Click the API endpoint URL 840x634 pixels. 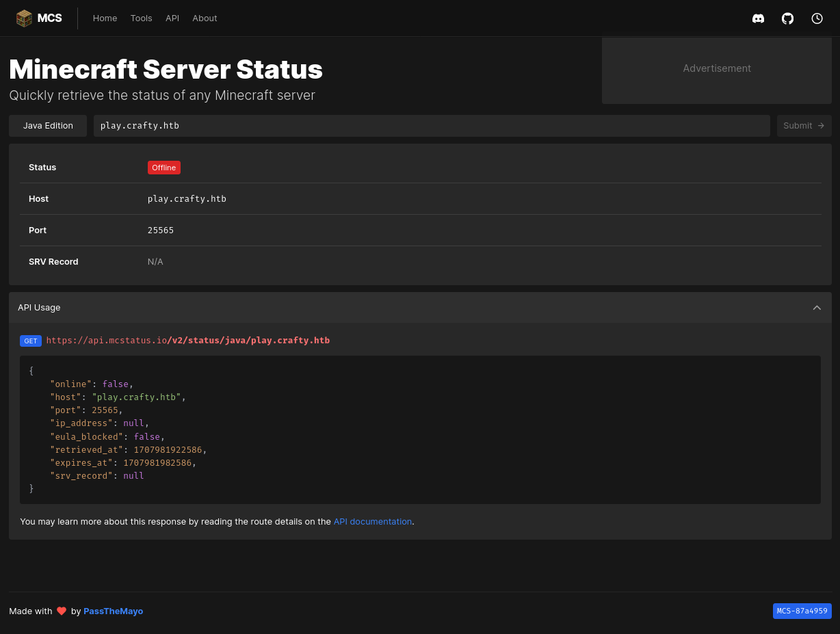(188, 341)
